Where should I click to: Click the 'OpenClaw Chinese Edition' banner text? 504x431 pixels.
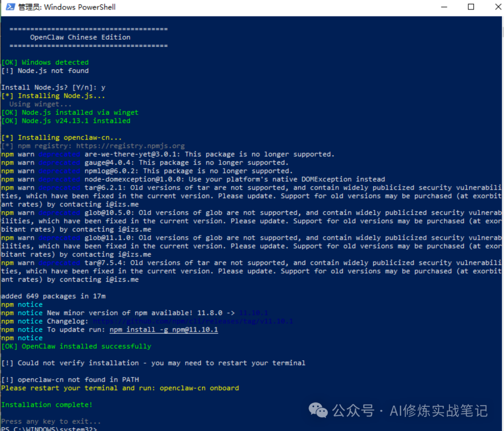click(x=80, y=37)
